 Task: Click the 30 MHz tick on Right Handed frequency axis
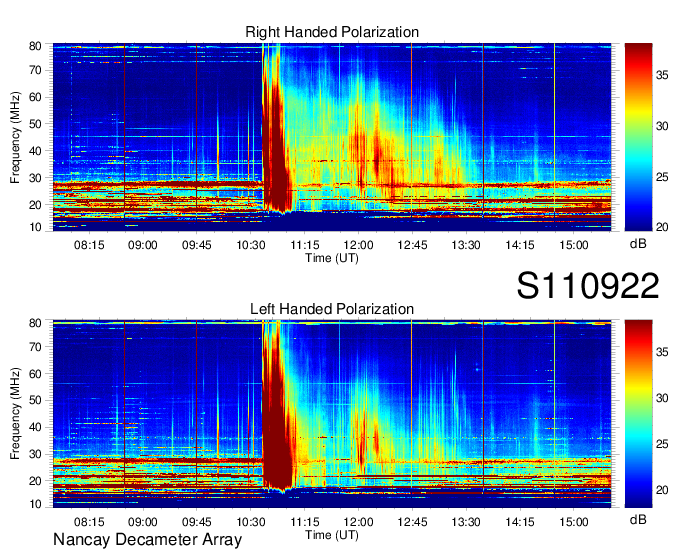pyautogui.click(x=35, y=178)
